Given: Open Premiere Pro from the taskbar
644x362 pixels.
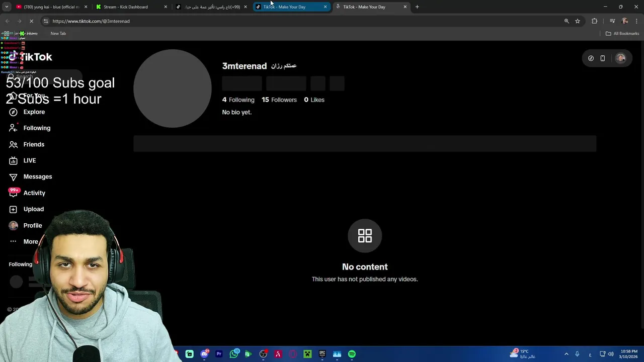Looking at the screenshot, I should pyautogui.click(x=219, y=354).
